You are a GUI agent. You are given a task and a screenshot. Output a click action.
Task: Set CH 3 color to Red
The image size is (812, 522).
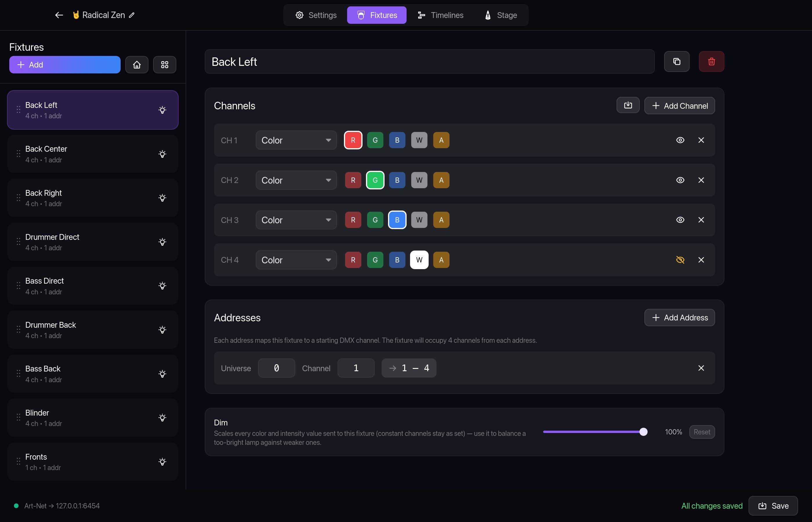353,220
